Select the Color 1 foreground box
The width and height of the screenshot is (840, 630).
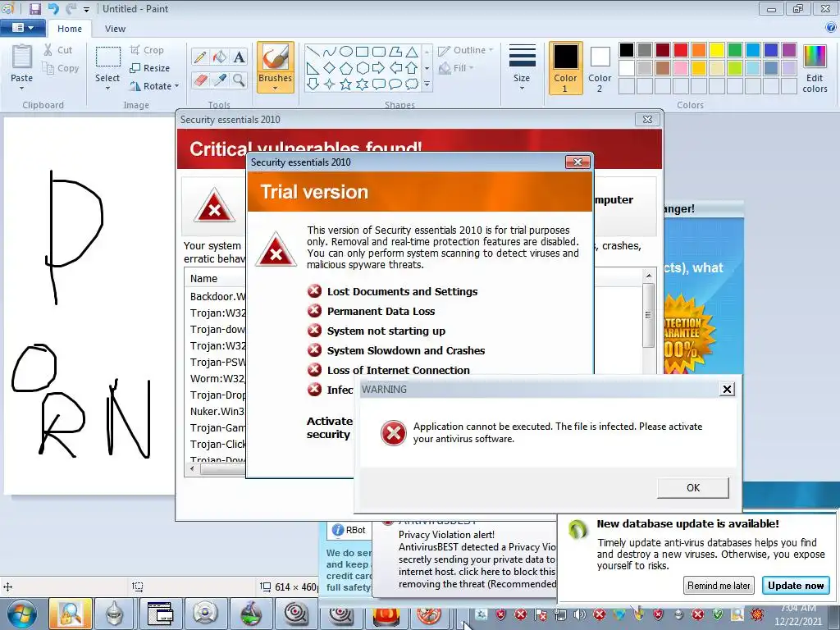pyautogui.click(x=565, y=67)
